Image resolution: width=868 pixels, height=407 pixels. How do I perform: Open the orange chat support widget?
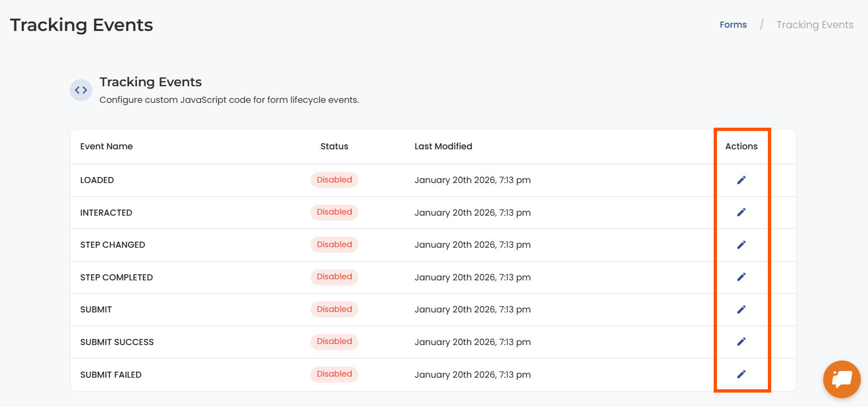point(841,379)
